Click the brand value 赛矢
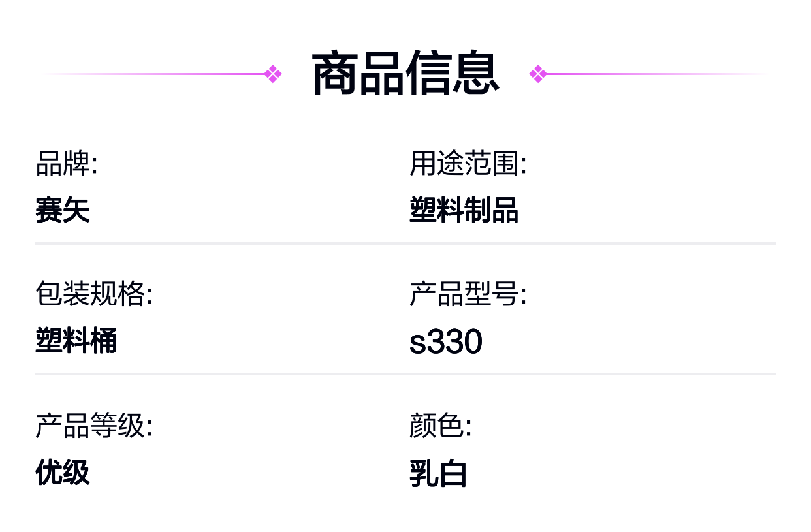 pos(63,210)
